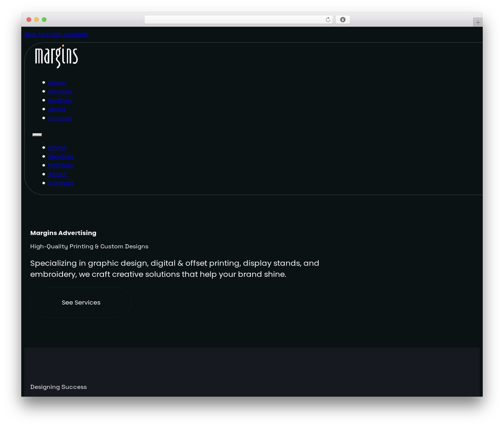
Task: Visit Portfolio in the list below the toggle
Action: (x=61, y=165)
